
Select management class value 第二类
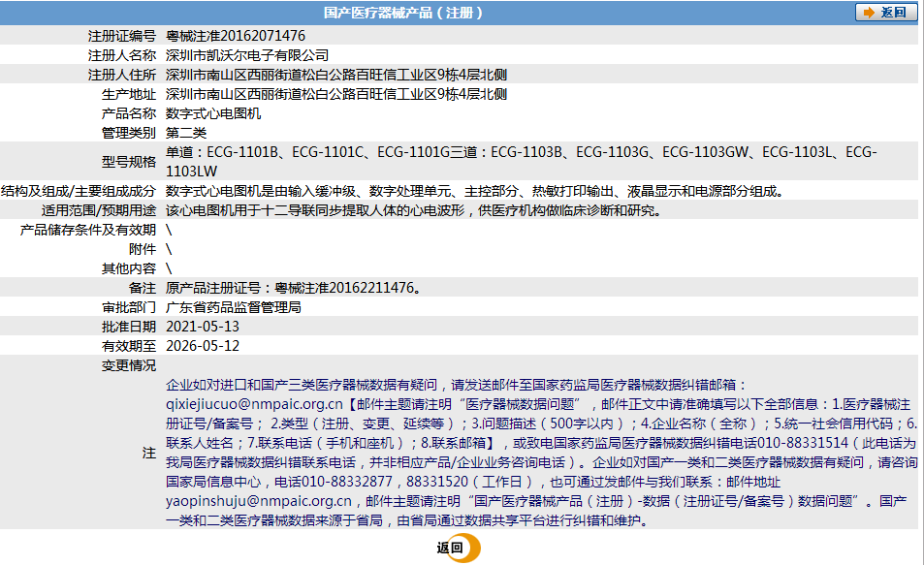186,133
